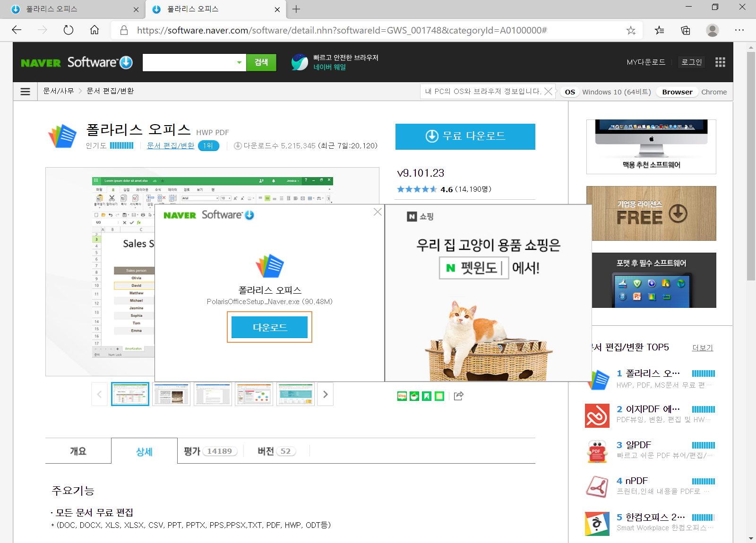Select the fifth screenshot thumbnail

(295, 394)
